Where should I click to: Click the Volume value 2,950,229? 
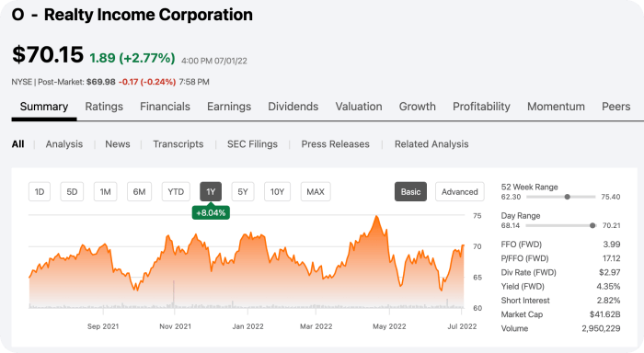pyautogui.click(x=601, y=328)
